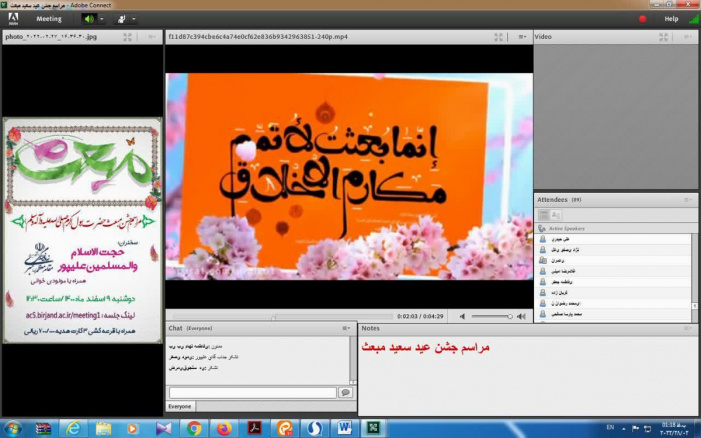Maximize the Video camera pod
This screenshot has height=438, width=701.
[663, 37]
